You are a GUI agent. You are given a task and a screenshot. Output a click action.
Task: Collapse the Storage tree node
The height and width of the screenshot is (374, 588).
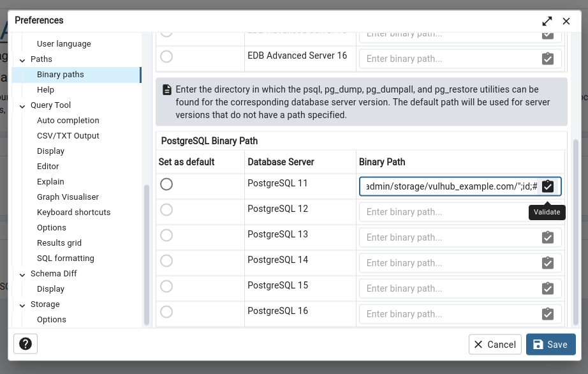point(22,305)
